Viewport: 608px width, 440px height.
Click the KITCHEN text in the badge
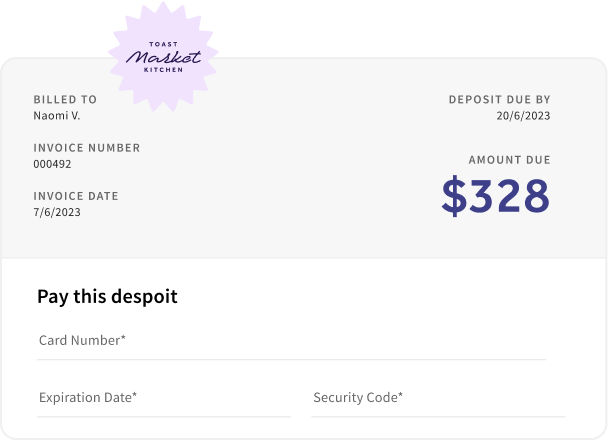[163, 70]
